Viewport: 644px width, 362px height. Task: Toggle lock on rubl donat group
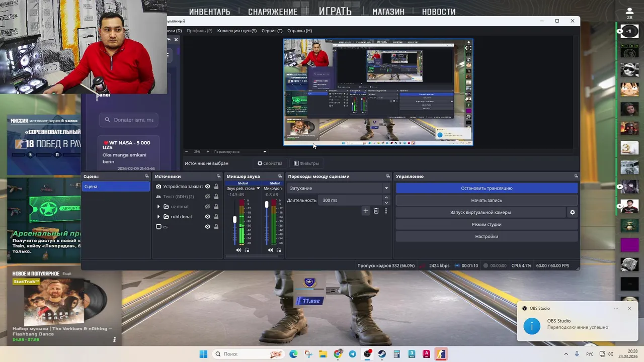coord(216,217)
